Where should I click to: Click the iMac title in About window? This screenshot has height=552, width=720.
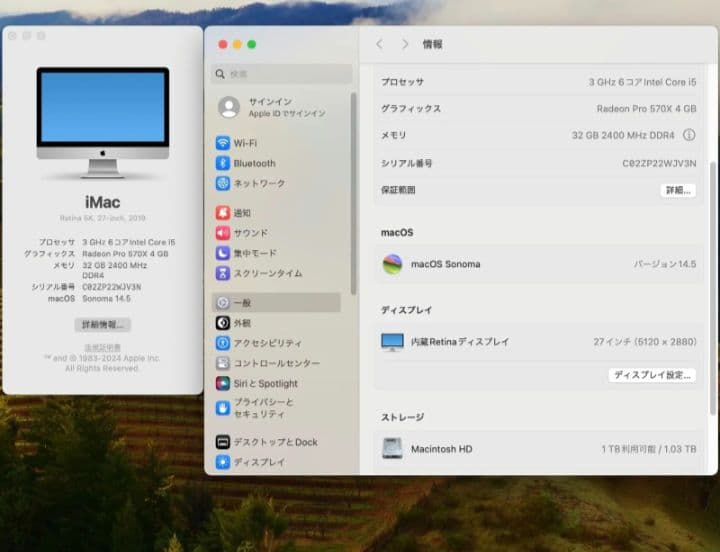tap(102, 202)
